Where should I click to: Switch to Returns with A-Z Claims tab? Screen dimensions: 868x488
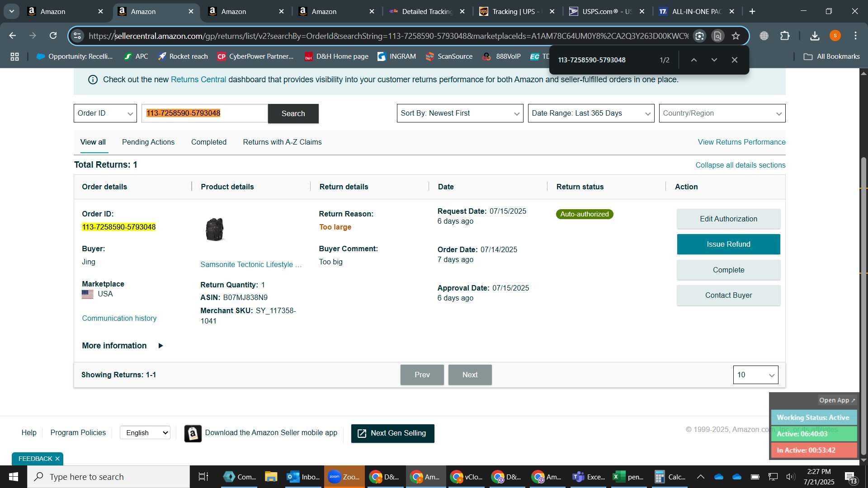[282, 142]
